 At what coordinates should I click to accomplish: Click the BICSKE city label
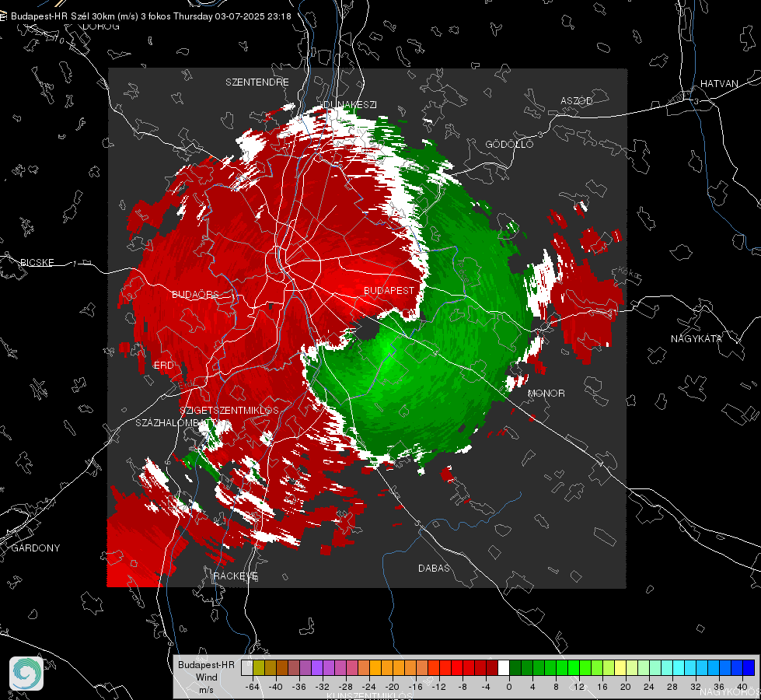[x=37, y=262]
